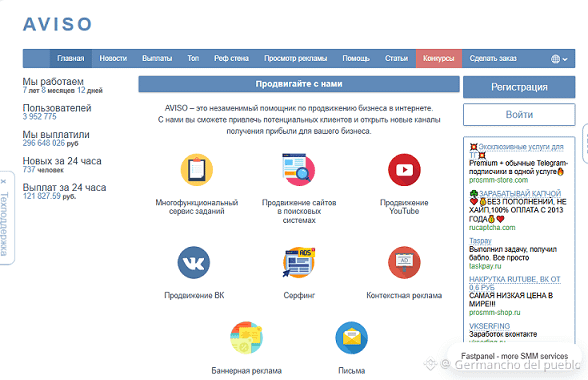Open Просмотр рекламы in the menu
This screenshot has width=588, height=380.
(296, 59)
